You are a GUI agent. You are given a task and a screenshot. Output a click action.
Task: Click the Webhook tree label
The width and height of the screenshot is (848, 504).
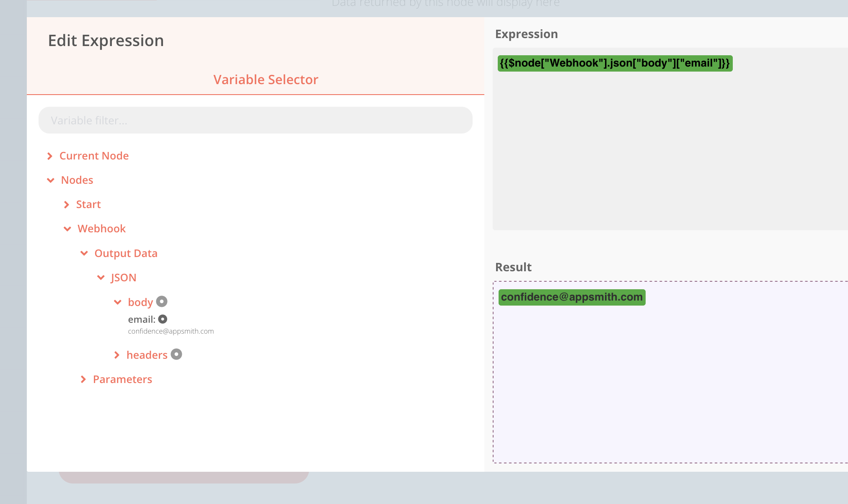[x=101, y=229]
